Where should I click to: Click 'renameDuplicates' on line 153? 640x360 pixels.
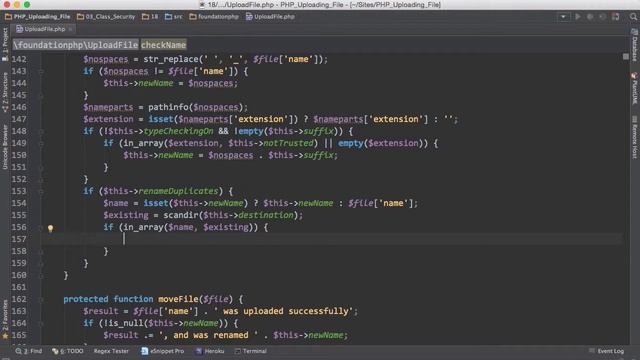tap(178, 191)
